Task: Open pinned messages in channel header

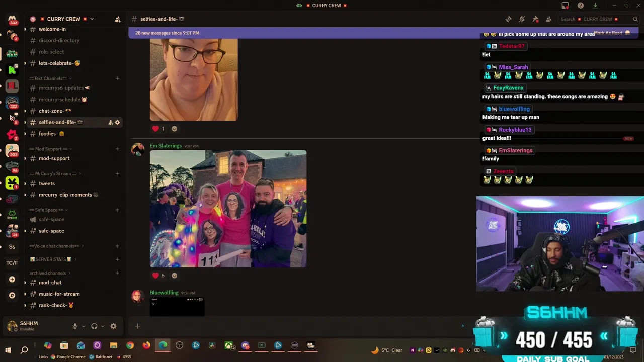Action: click(x=535, y=19)
